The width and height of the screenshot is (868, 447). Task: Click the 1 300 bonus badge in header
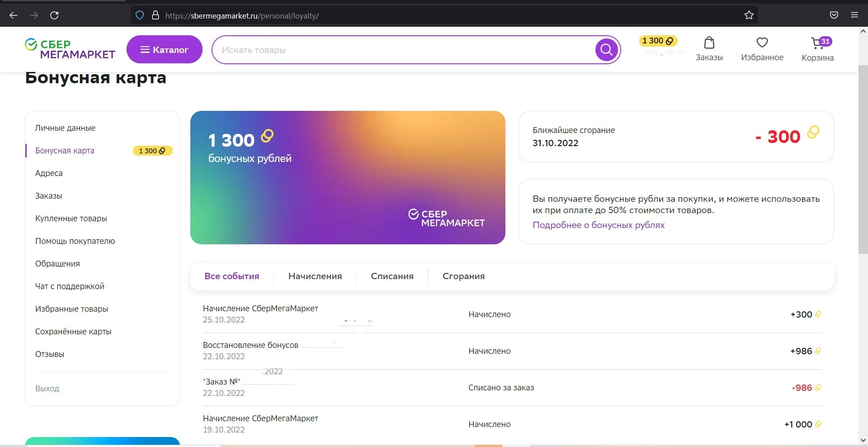click(x=658, y=41)
